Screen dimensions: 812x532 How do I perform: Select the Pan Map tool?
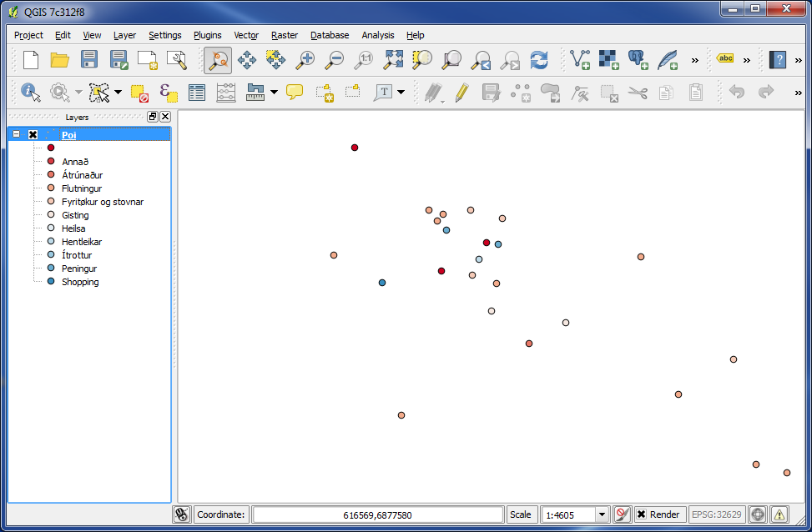click(x=246, y=60)
